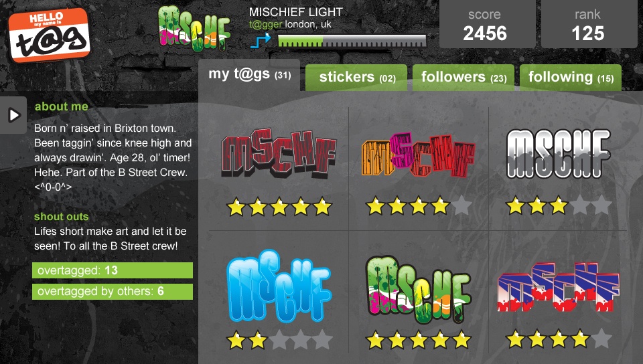This screenshot has height=364, width=643.
Task: Click third grey star under blue tag
Action: tap(279, 340)
